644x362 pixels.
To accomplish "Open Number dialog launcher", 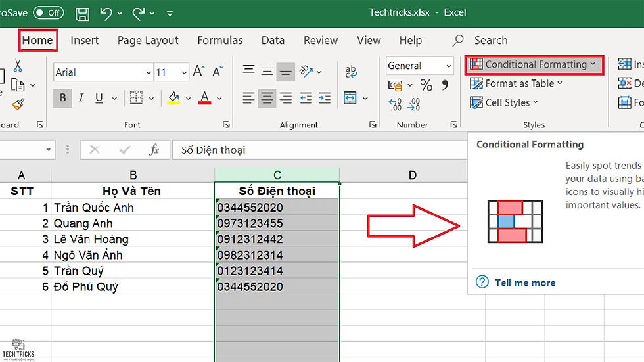I will 454,124.
